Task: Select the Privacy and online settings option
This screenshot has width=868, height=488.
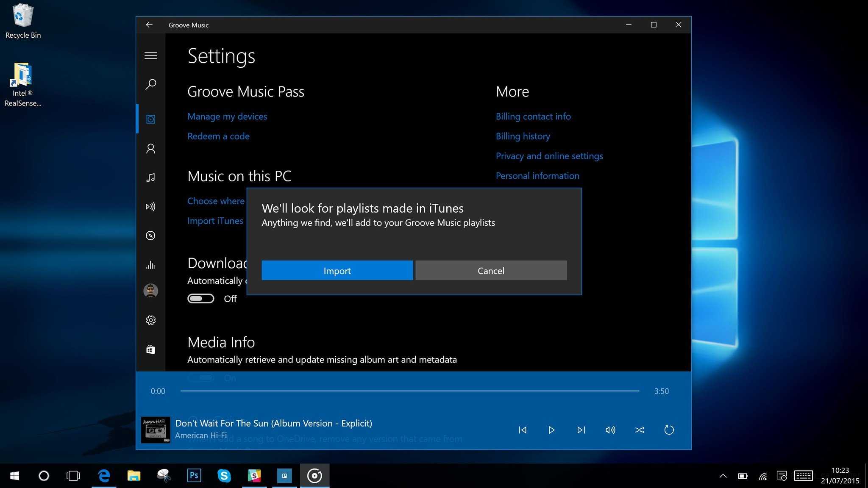Action: tap(549, 155)
